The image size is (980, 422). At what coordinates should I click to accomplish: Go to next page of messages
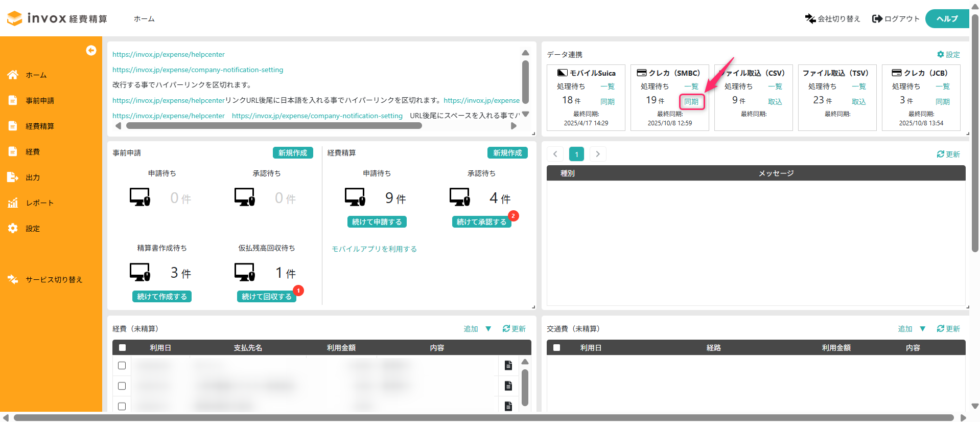coord(597,154)
